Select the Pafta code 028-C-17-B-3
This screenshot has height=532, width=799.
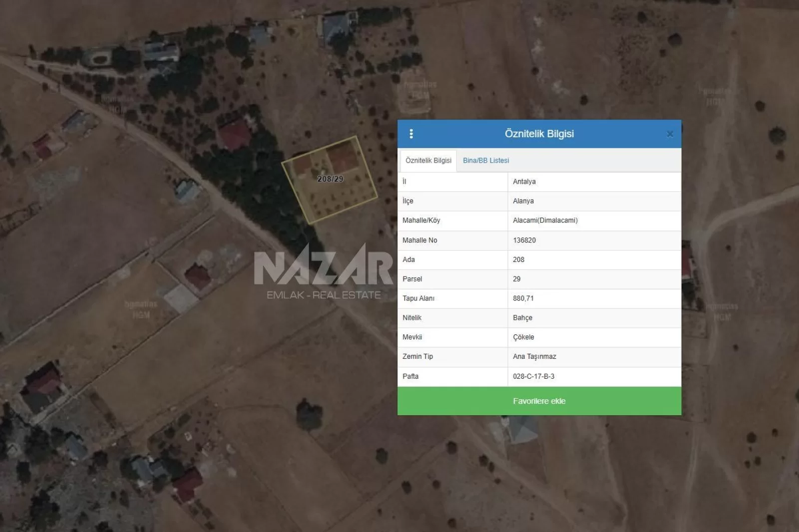click(x=533, y=376)
